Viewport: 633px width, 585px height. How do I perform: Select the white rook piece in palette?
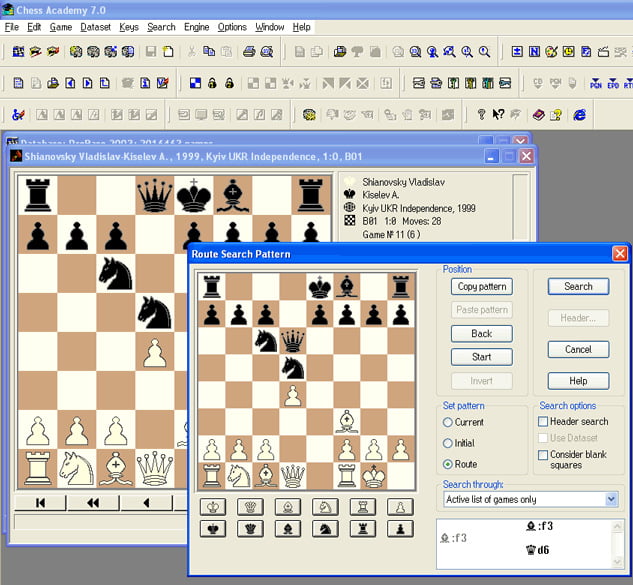363,507
